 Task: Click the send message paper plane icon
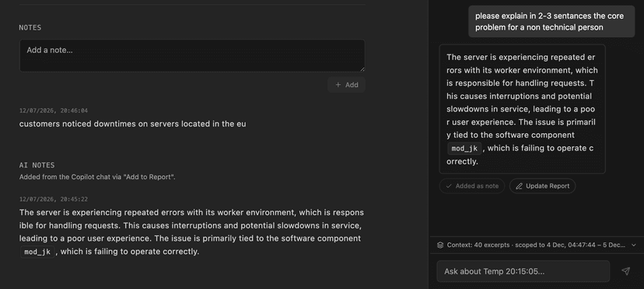pyautogui.click(x=625, y=271)
